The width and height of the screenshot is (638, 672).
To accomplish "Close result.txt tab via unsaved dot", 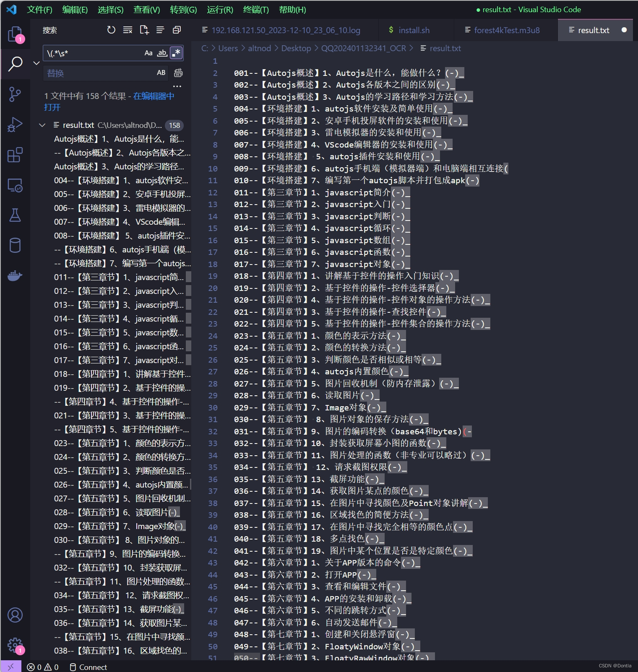I will tap(624, 30).
